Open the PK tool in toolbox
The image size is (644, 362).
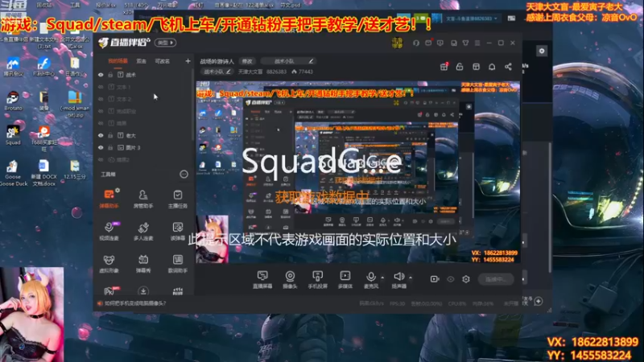[x=109, y=290]
